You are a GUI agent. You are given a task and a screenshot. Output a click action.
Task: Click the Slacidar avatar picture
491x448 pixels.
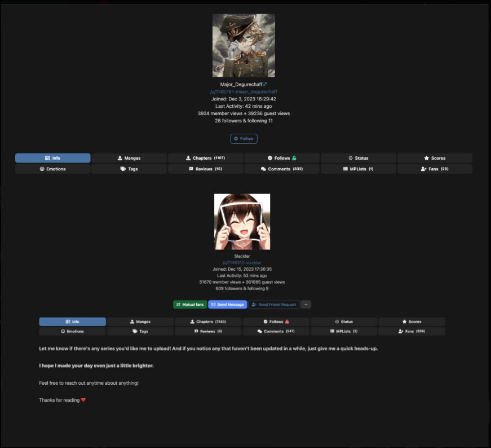[x=242, y=222]
